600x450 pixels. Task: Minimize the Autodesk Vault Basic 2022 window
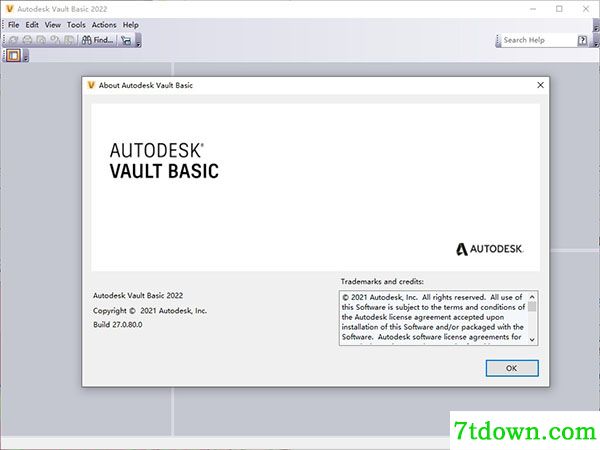tap(533, 9)
